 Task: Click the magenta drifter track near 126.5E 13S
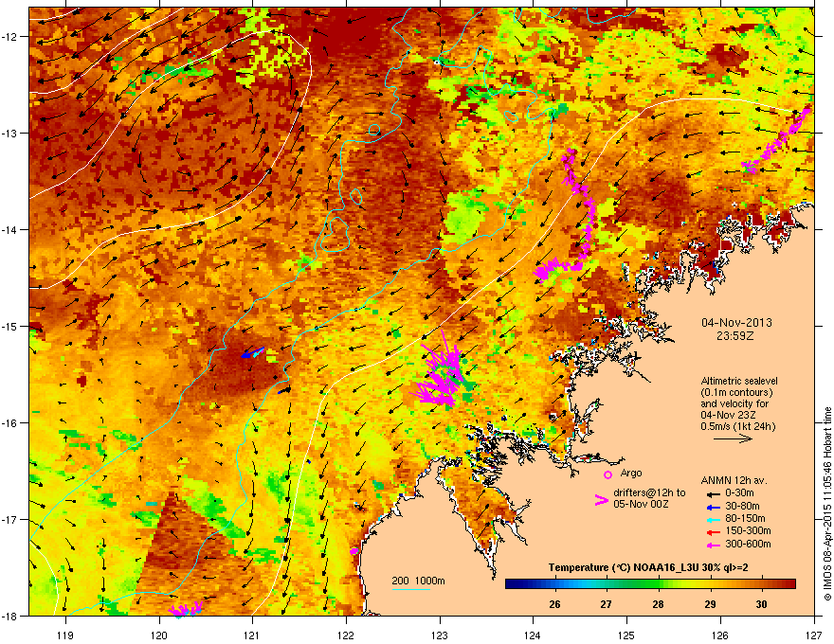[x=776, y=141]
